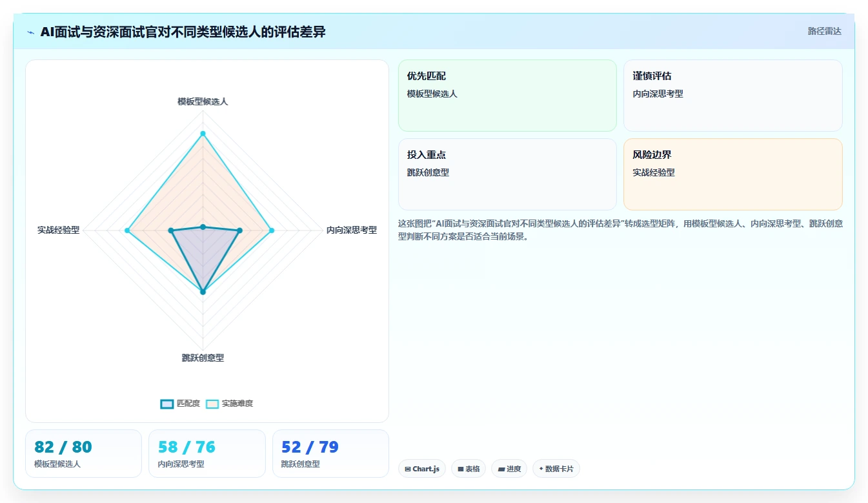868x503 pixels.
Task: Click the lightning icon beside the title
Action: 31,32
